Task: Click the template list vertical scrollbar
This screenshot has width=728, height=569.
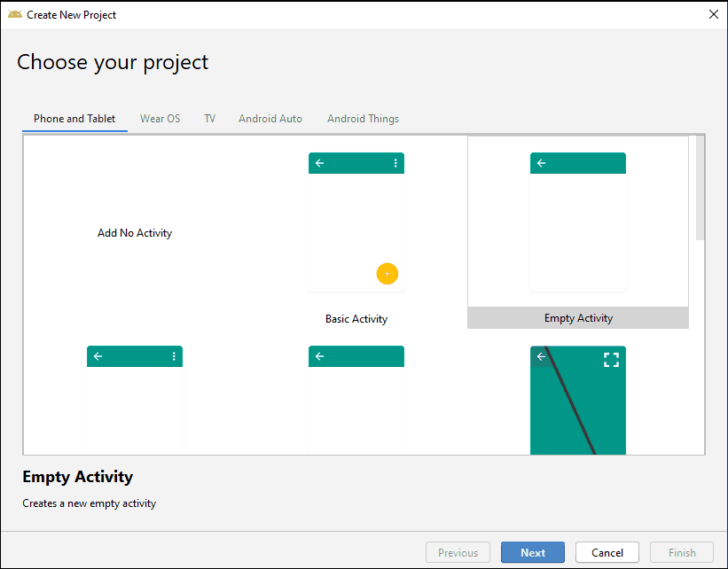Action: (x=701, y=188)
